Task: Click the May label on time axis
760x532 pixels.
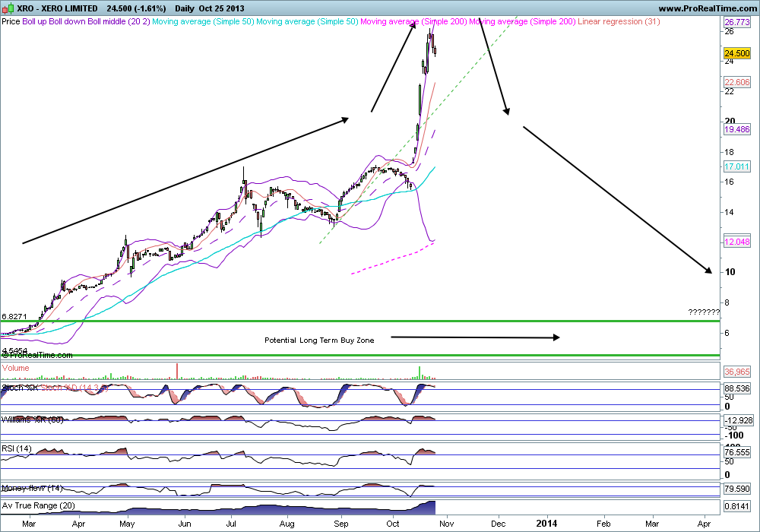Action: coord(127,524)
